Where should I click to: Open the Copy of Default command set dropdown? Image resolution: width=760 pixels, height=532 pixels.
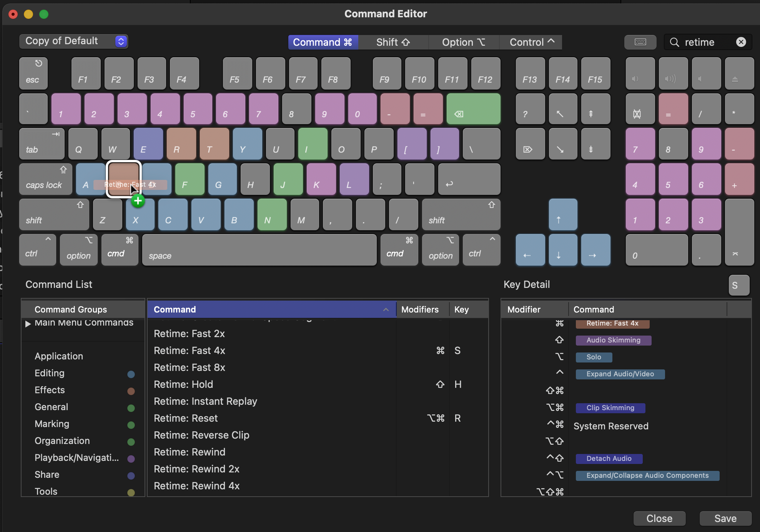[x=73, y=41]
